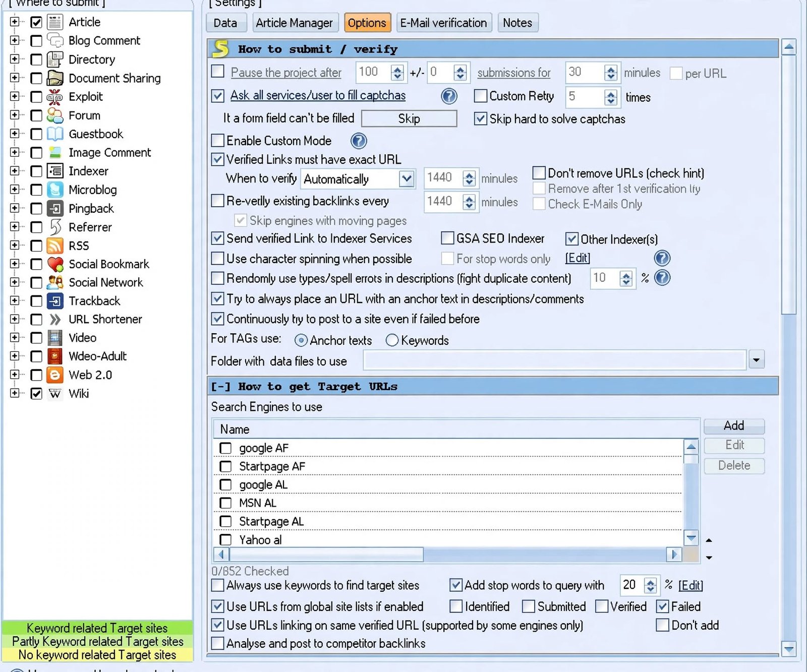Expand the Web 2.0 tree node

14,375
